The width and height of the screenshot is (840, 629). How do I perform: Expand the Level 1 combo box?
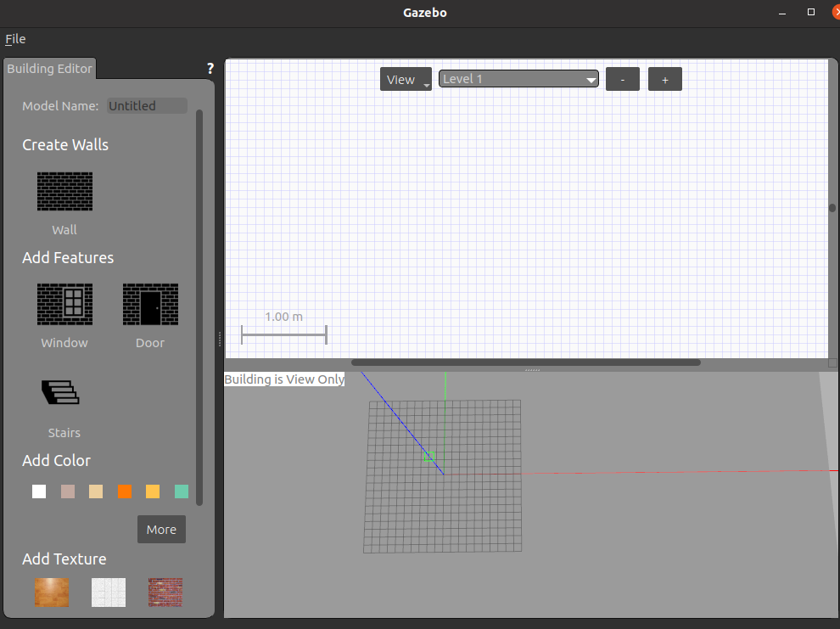click(x=518, y=79)
